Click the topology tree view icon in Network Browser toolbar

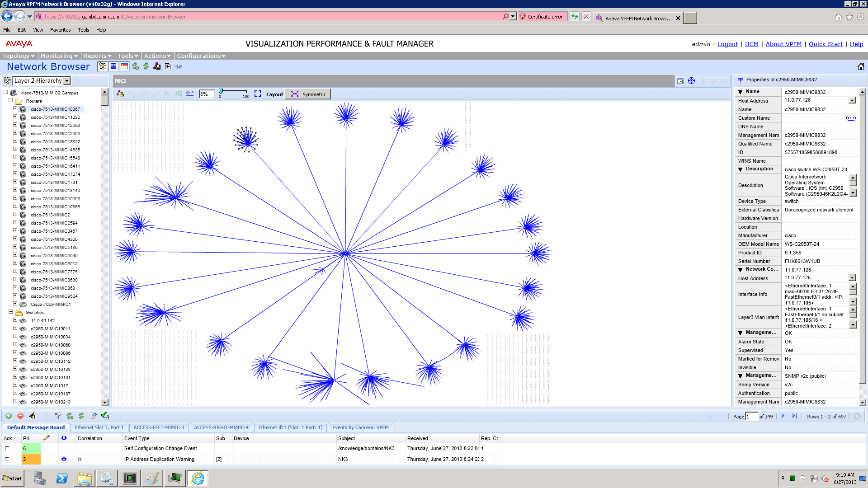coord(103,66)
